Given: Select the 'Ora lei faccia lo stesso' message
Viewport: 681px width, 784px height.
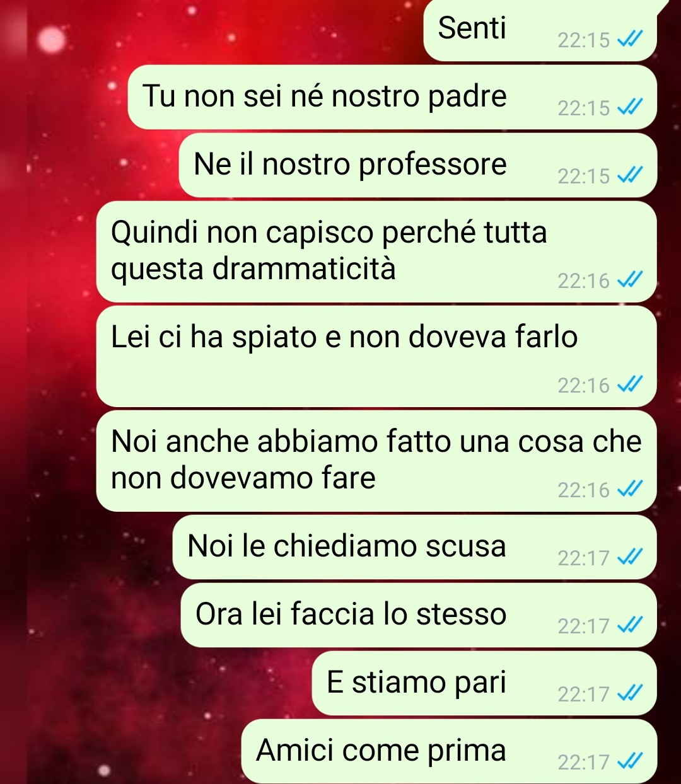Looking at the screenshot, I should tap(419, 616).
